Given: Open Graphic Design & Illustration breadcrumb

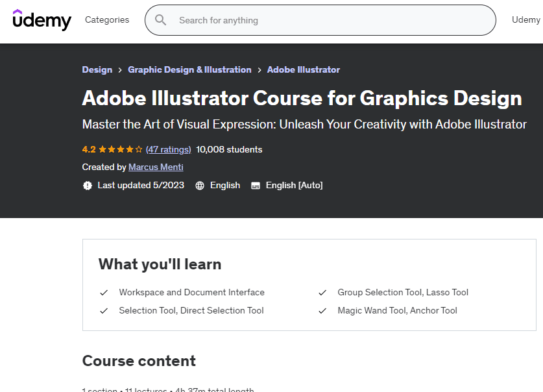Looking at the screenshot, I should click(189, 69).
